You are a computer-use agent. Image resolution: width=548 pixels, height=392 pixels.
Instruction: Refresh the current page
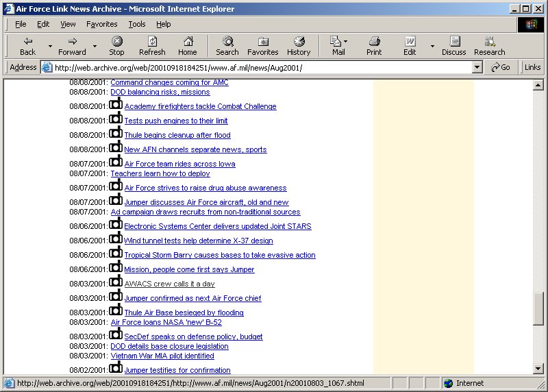pyautogui.click(x=152, y=46)
